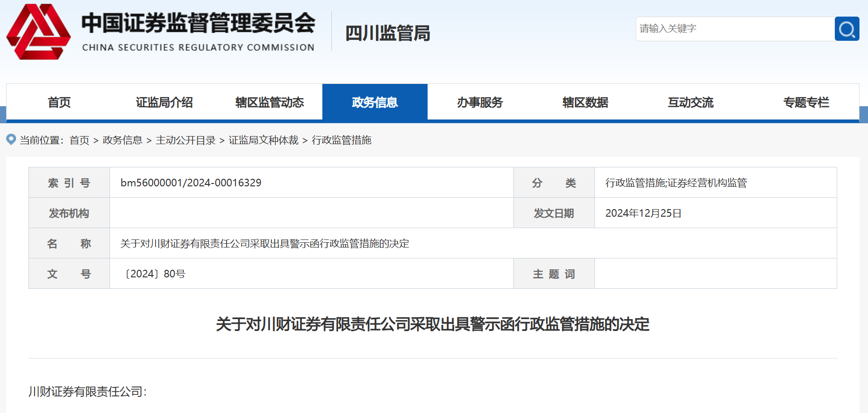
Task: Go to the 辖区数据 tab
Action: [585, 102]
